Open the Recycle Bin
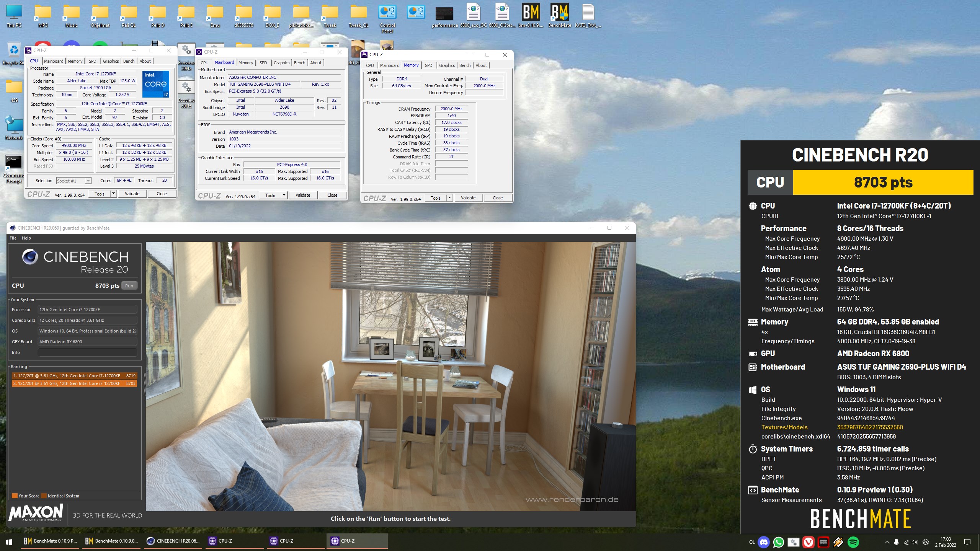 [x=13, y=54]
